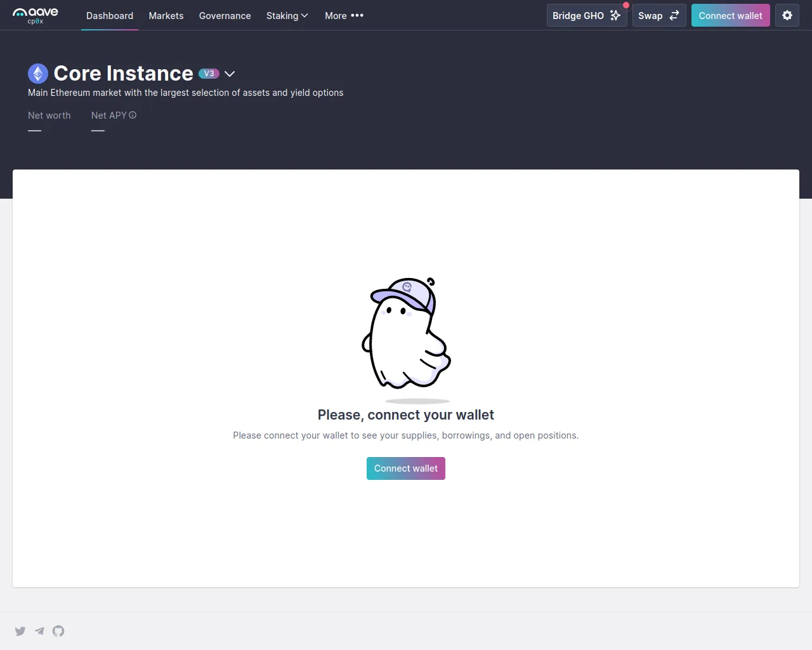
Task: Click the Ethereum market icon
Action: coord(38,74)
